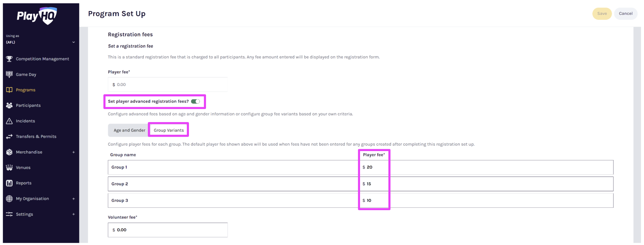The width and height of the screenshot is (644, 245).
Task: Expand the Merchandise submenu
Action: (73, 152)
